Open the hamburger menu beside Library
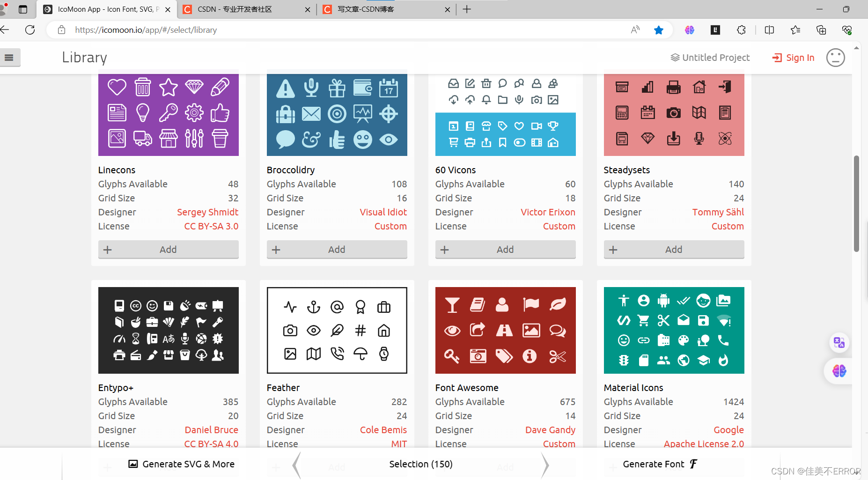Viewport: 868px width, 480px height. (9, 58)
